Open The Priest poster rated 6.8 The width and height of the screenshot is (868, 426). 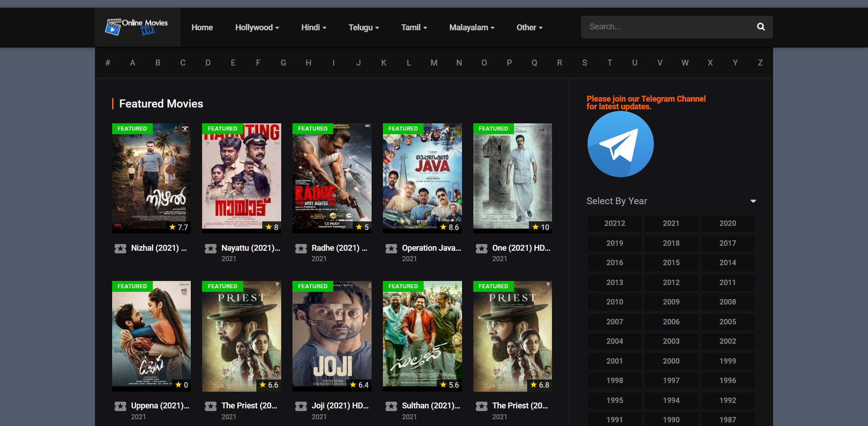pyautogui.click(x=513, y=336)
